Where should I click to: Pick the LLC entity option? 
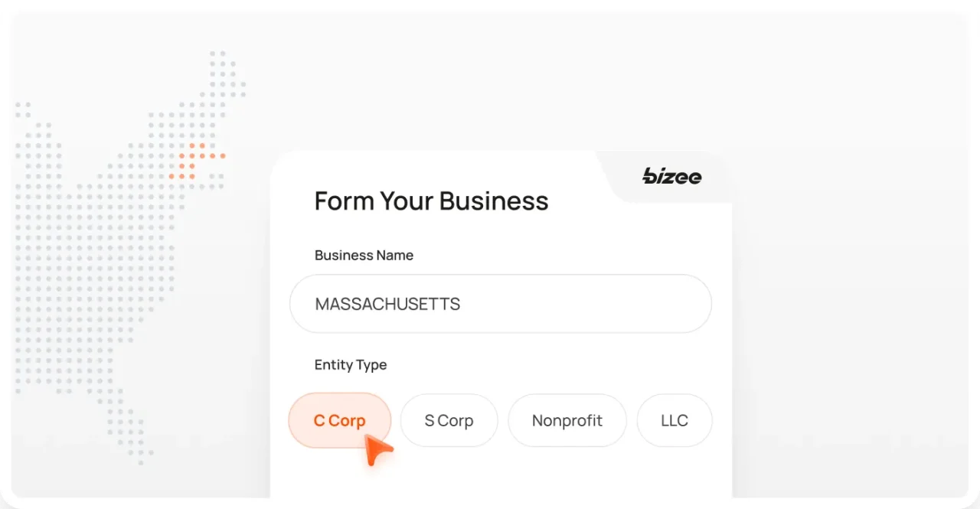coord(674,420)
